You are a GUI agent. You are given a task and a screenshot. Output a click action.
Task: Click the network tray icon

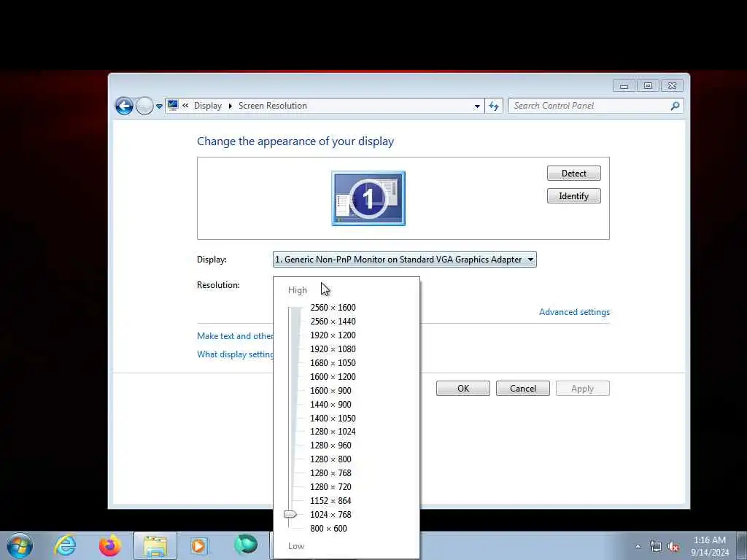tap(656, 547)
